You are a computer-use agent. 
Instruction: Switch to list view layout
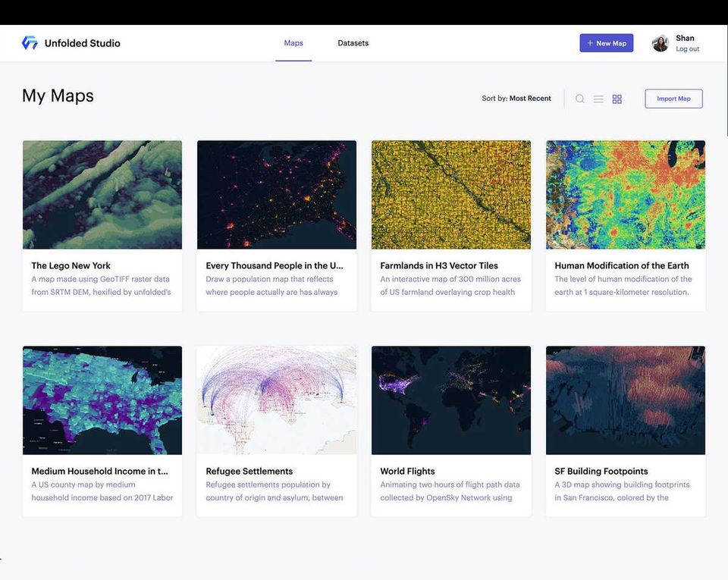pos(598,99)
